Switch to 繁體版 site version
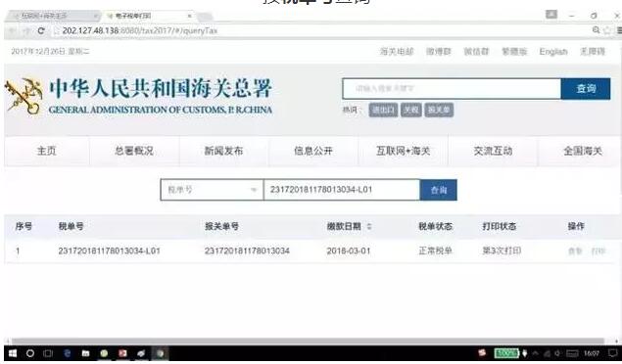Screen dimensions: 622x364 point(514,52)
